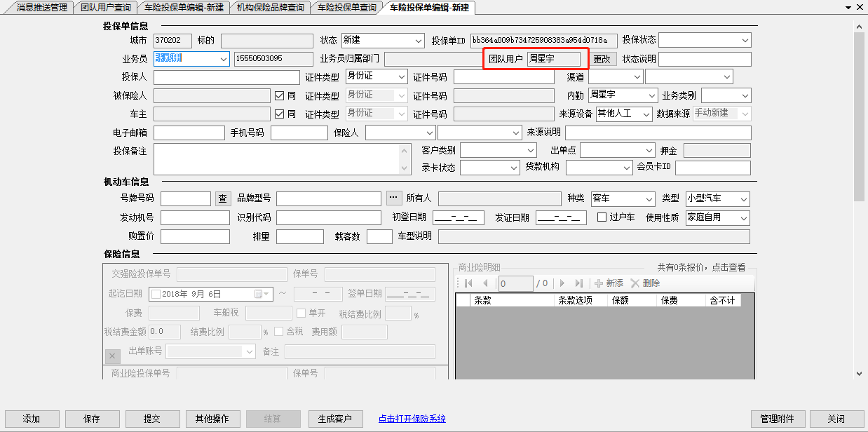Switch to the 消息推送管理 tab
This screenshot has height=432, width=868.
point(41,8)
